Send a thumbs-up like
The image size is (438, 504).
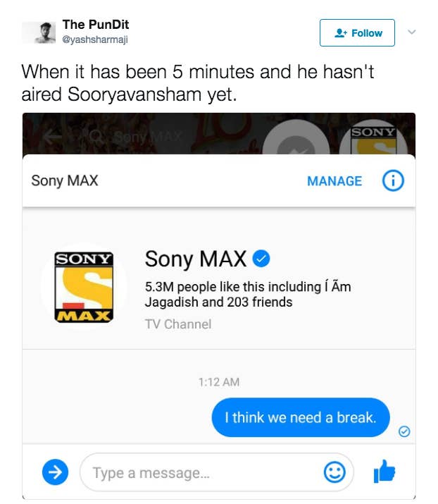384,472
